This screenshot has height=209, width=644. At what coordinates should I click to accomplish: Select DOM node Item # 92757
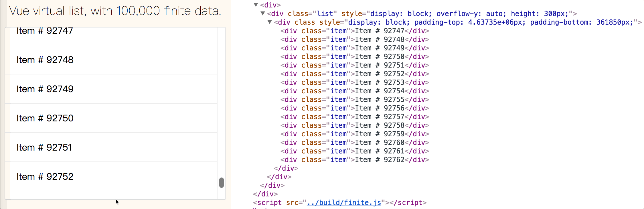coord(355,117)
